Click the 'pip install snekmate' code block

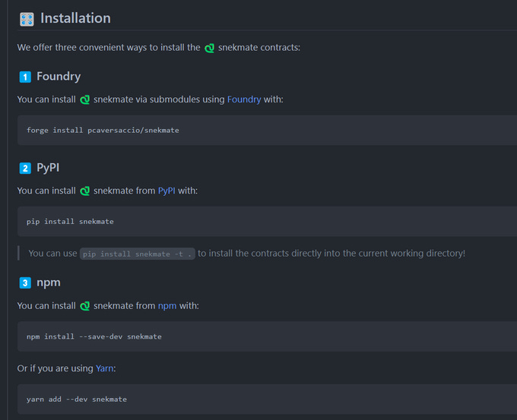(x=267, y=221)
